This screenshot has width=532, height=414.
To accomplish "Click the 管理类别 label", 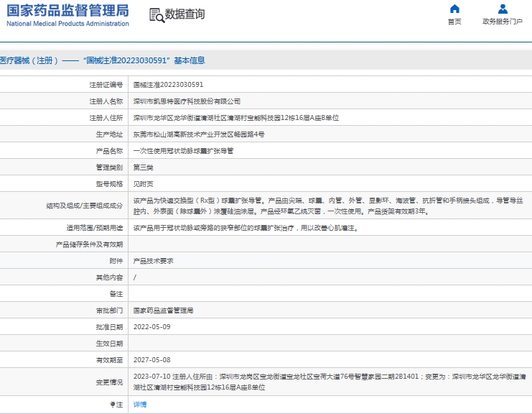I will pos(109,167).
